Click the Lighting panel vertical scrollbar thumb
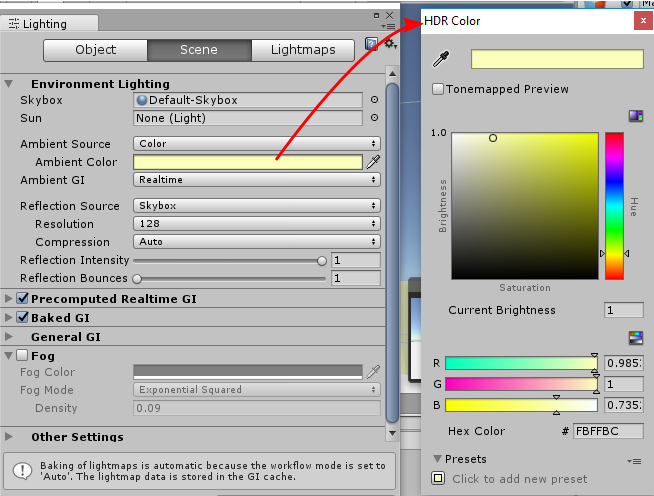Image resolution: width=654 pixels, height=496 pixels. tap(392, 253)
